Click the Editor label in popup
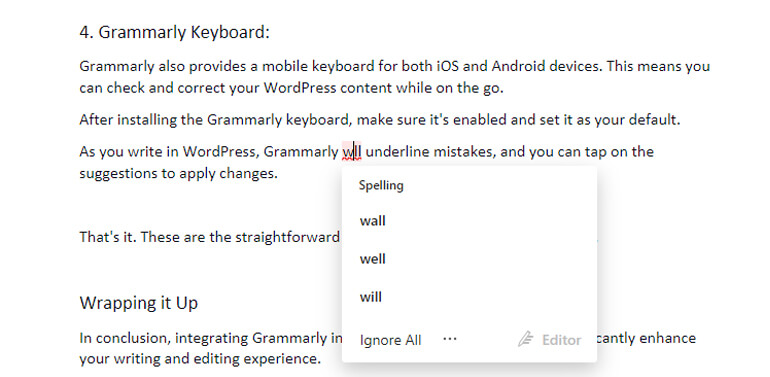The height and width of the screenshot is (377, 770). tap(561, 340)
